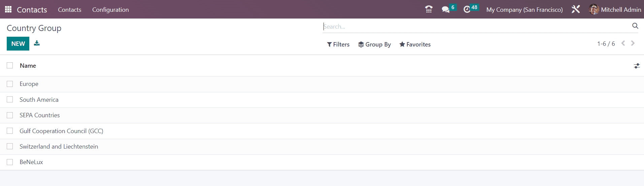Click the search magnifier icon
The image size is (644, 186).
pos(635,26)
